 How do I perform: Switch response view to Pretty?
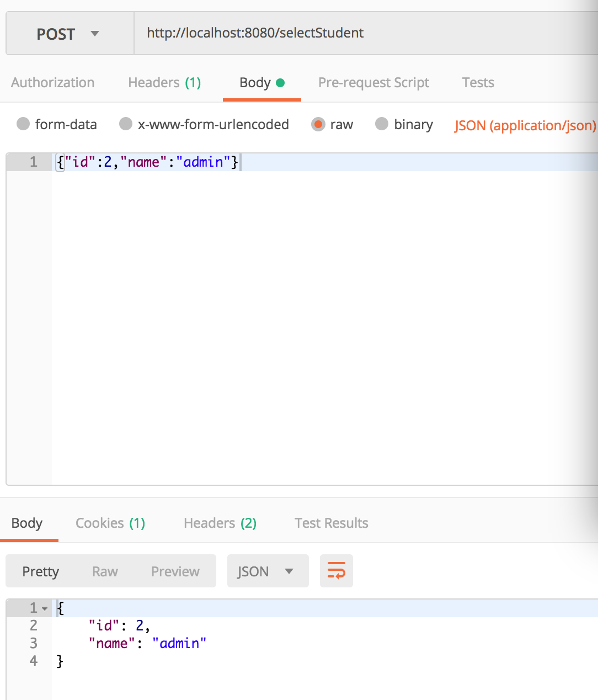[40, 571]
